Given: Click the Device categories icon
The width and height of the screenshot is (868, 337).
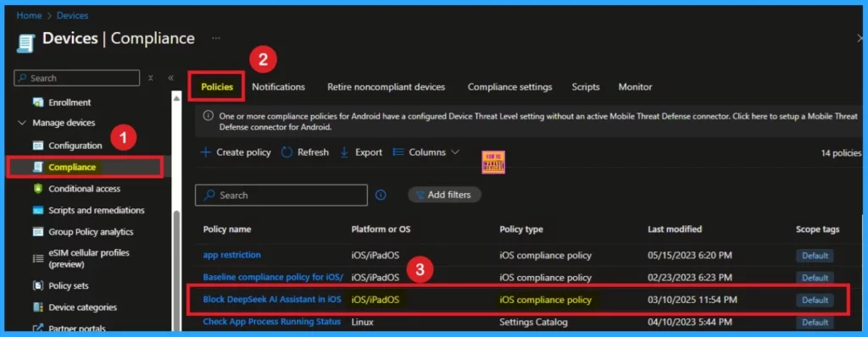Looking at the screenshot, I should tap(37, 307).
